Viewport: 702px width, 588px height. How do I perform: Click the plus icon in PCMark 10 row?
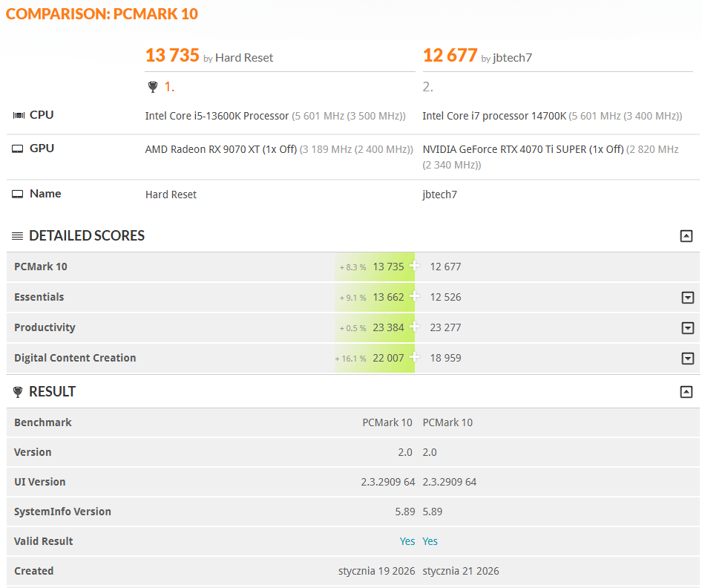(x=414, y=266)
